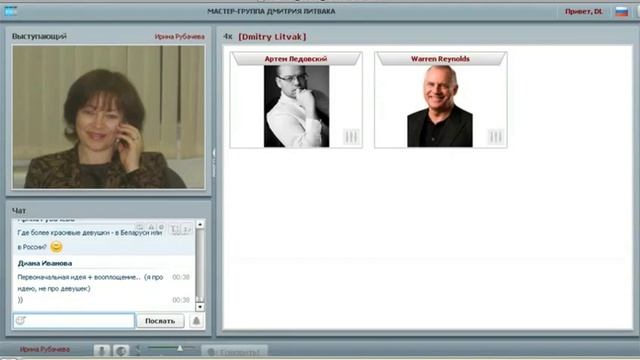Screen dimensions: 640x360
Task: Click the bars icon on Warren Reynolds card
Action: click(x=496, y=137)
